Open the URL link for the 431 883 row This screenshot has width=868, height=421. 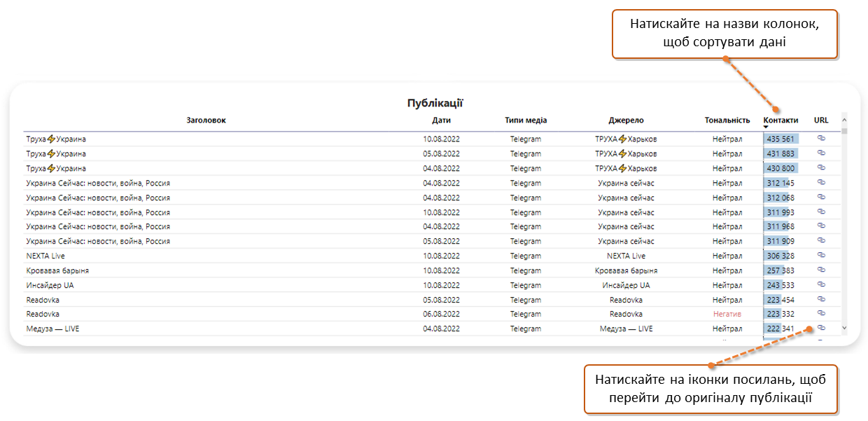(x=821, y=153)
